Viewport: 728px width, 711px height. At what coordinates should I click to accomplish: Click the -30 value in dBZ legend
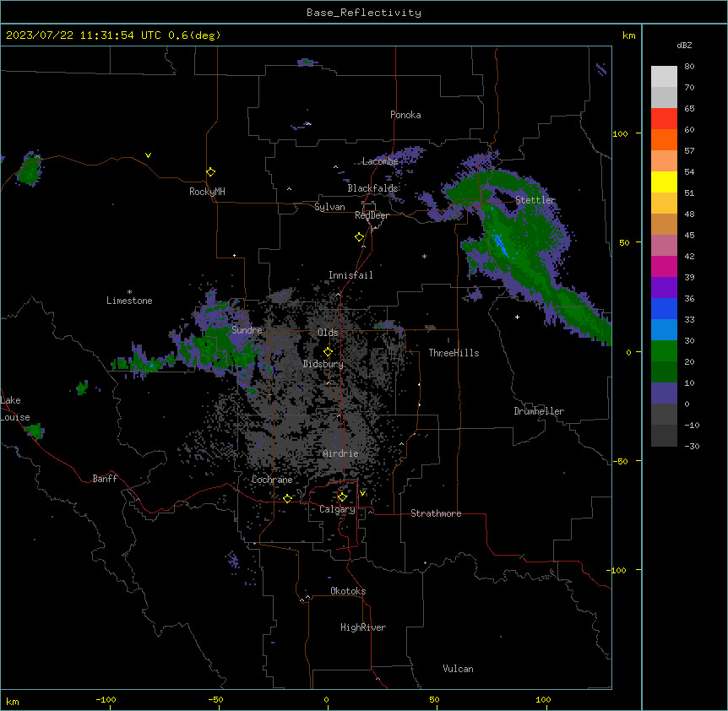pyautogui.click(x=692, y=446)
